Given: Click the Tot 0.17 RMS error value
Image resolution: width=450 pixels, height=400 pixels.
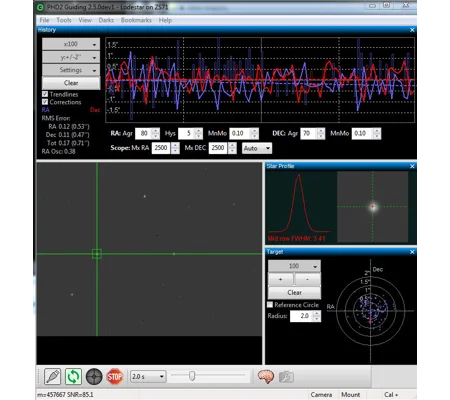Looking at the screenshot, I should coord(68,143).
